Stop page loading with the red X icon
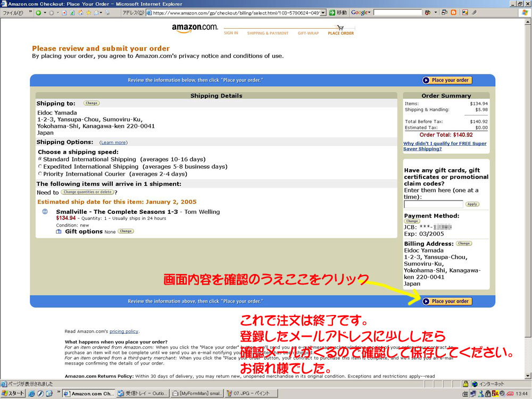Image resolution: width=532 pixels, height=399 pixels. (64, 13)
